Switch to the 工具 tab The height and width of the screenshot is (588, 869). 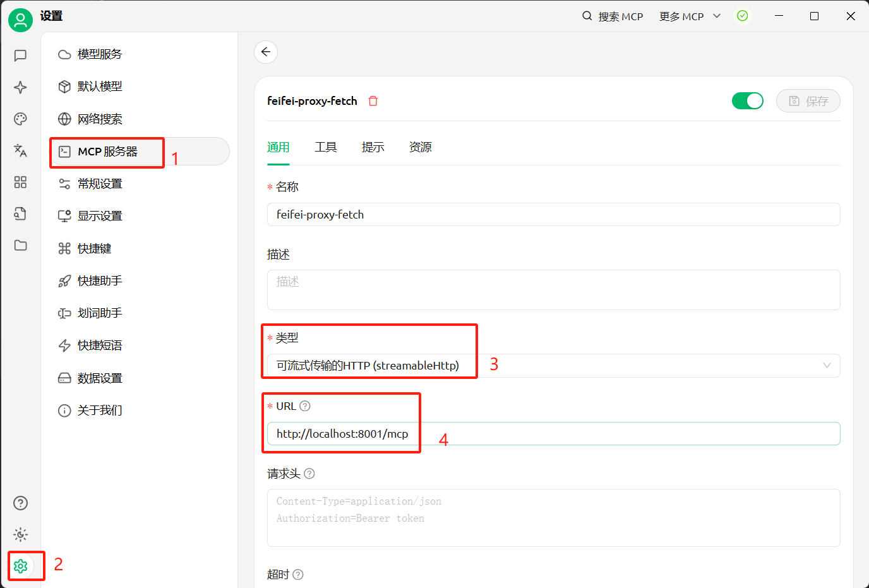pyautogui.click(x=326, y=147)
